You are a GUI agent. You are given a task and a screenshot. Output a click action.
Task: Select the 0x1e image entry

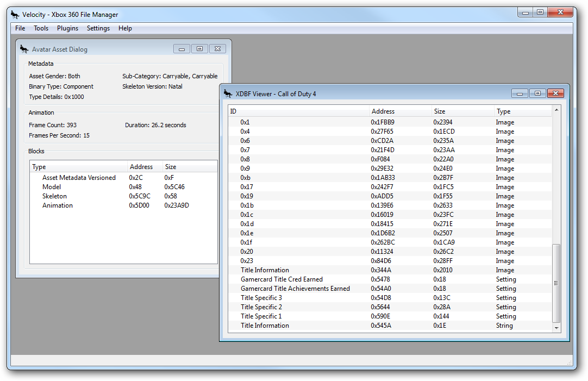[x=390, y=233]
